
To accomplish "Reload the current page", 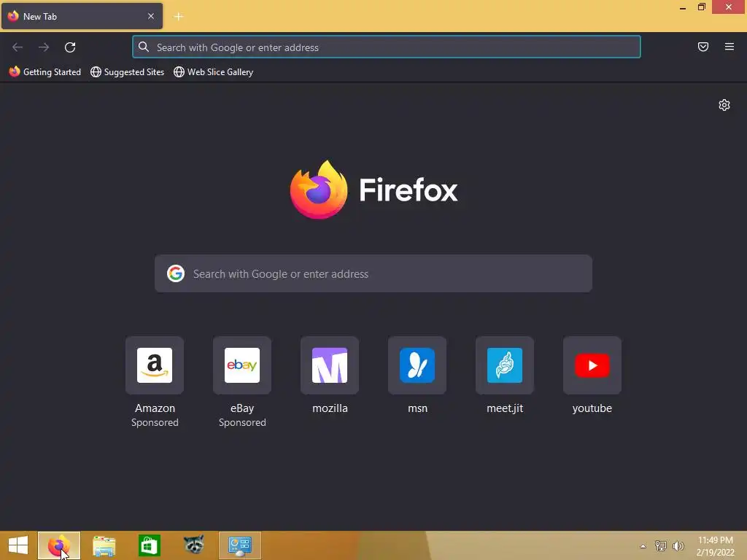I will tap(70, 47).
